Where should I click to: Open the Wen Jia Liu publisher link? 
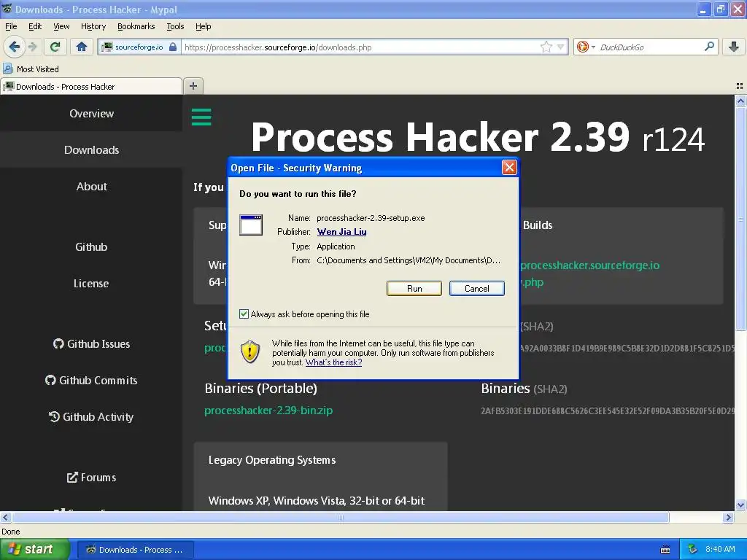341,232
